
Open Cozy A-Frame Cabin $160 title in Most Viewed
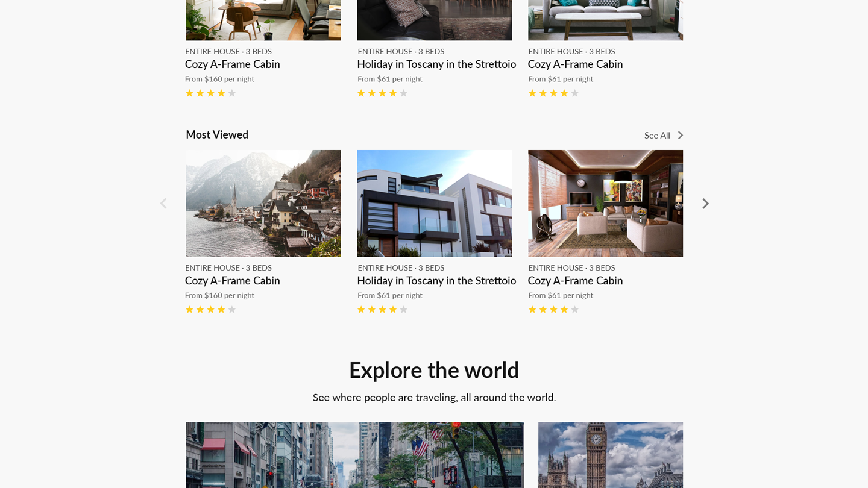233,281
